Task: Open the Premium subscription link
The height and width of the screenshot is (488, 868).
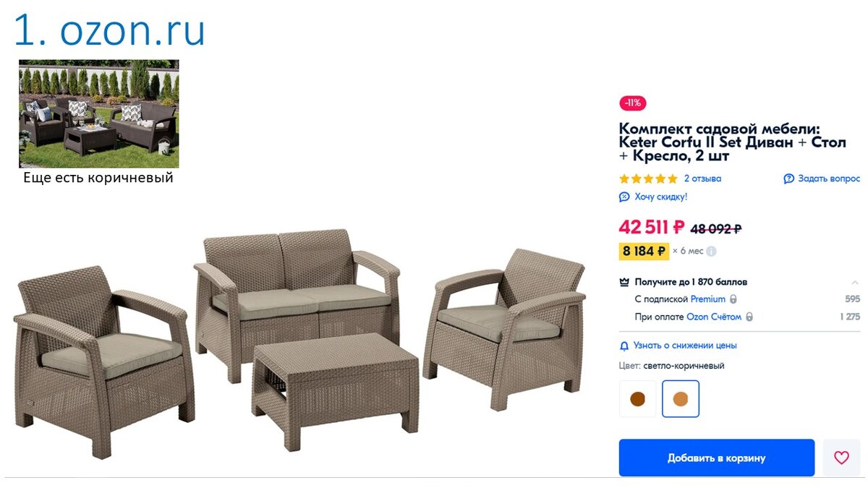Action: (708, 299)
